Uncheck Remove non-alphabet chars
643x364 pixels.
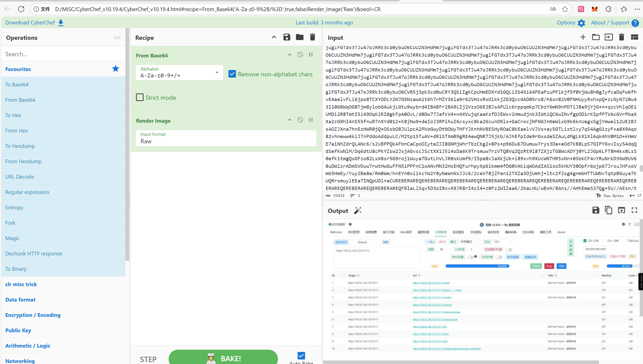coord(232,74)
